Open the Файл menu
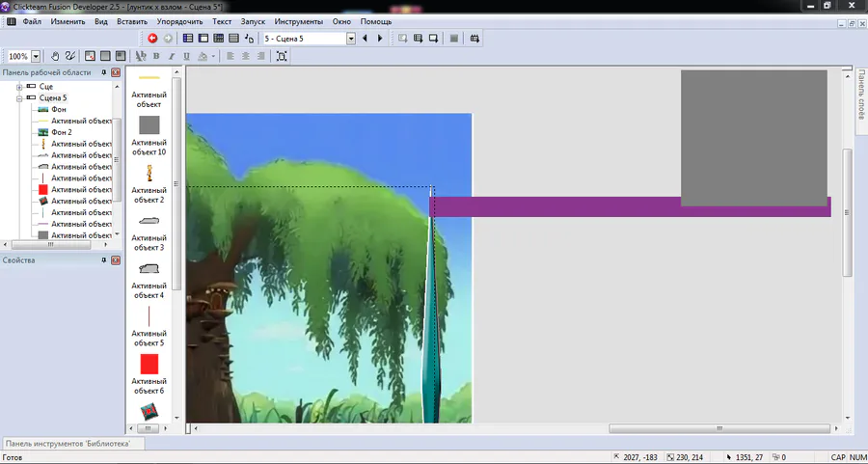Image resolution: width=868 pixels, height=464 pixels. [x=32, y=21]
